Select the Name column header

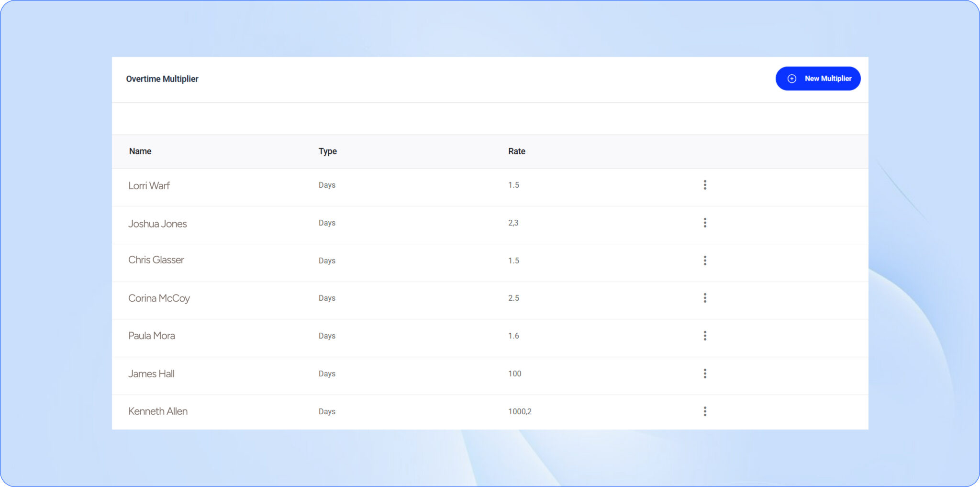point(140,151)
